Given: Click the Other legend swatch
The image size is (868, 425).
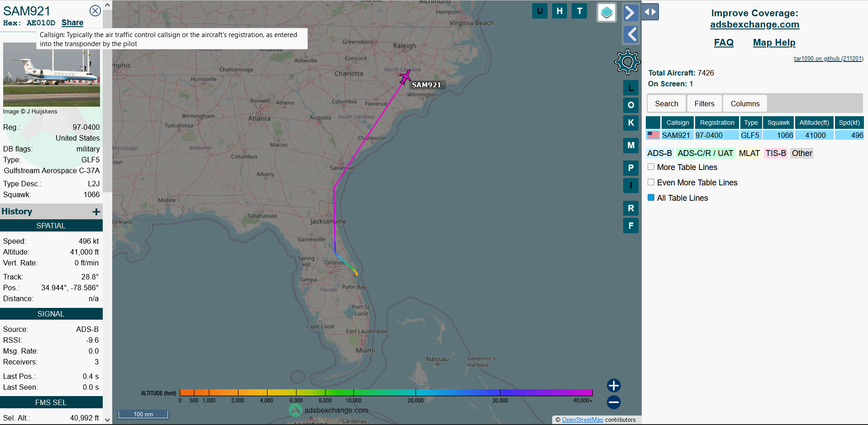Looking at the screenshot, I should click(801, 153).
